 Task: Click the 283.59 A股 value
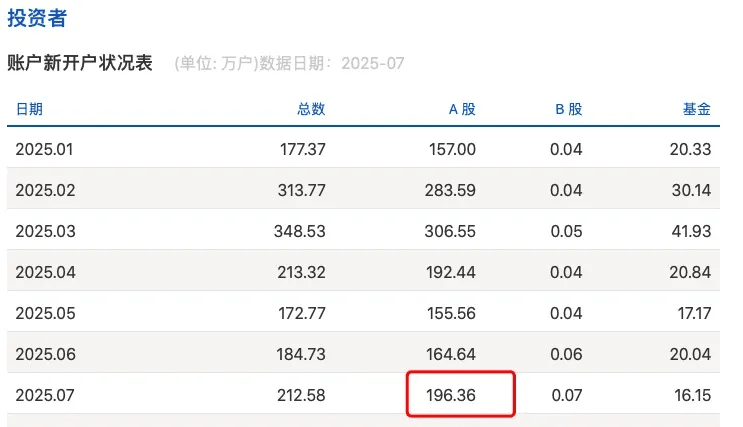click(x=450, y=190)
